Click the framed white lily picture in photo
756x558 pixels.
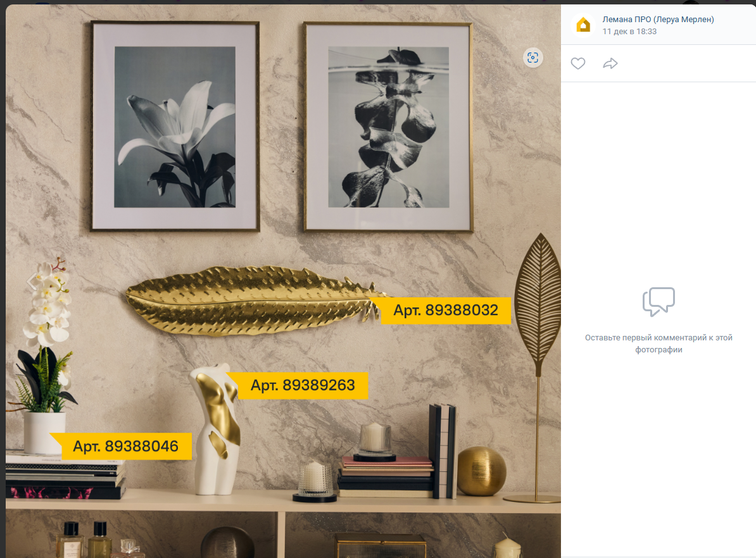click(x=175, y=127)
